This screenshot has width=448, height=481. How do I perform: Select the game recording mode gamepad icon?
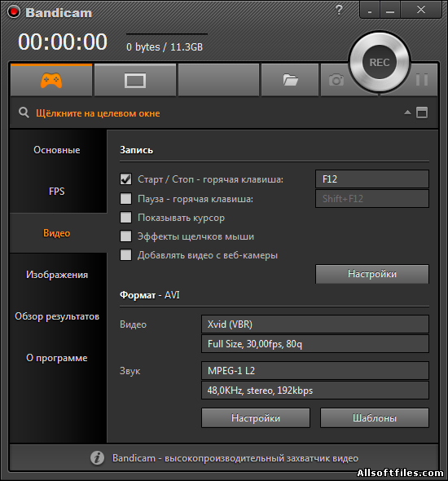[51, 81]
